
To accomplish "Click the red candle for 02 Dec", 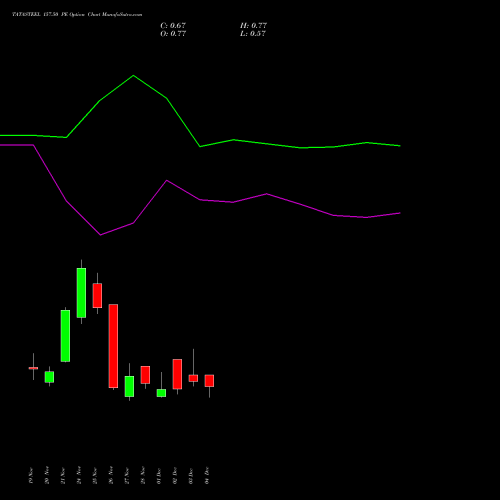I will 177,374.
